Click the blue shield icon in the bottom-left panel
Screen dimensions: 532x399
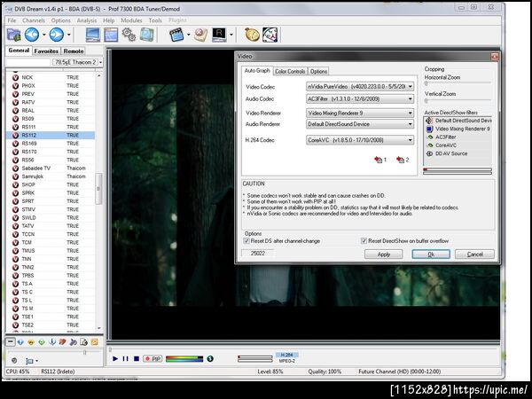[x=20, y=342]
